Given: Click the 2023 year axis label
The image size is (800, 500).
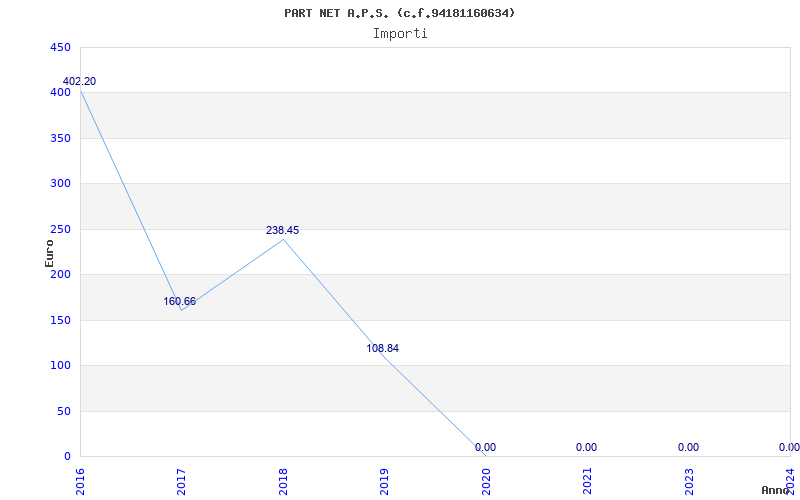Looking at the screenshot, I should (688, 480).
